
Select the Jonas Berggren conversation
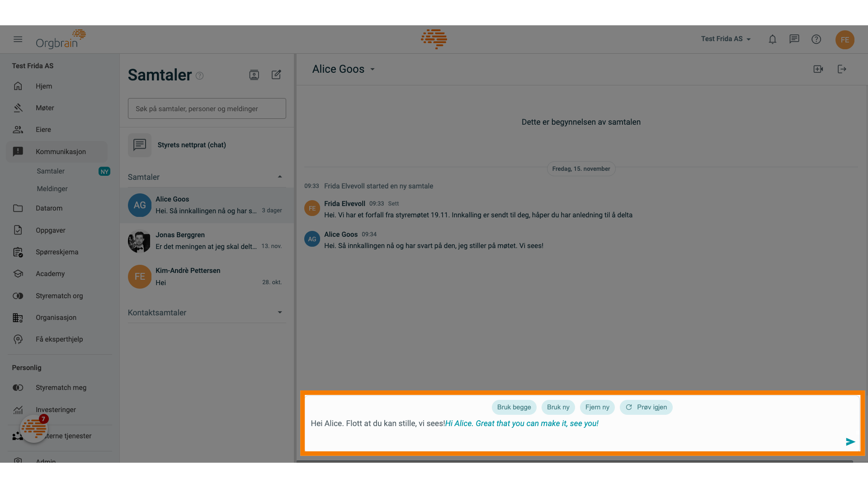coord(207,240)
